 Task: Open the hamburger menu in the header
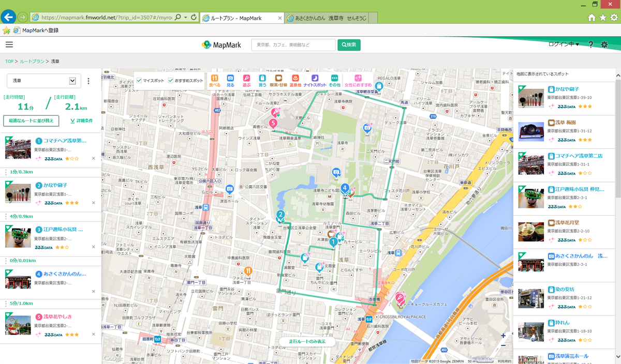pyautogui.click(x=9, y=45)
